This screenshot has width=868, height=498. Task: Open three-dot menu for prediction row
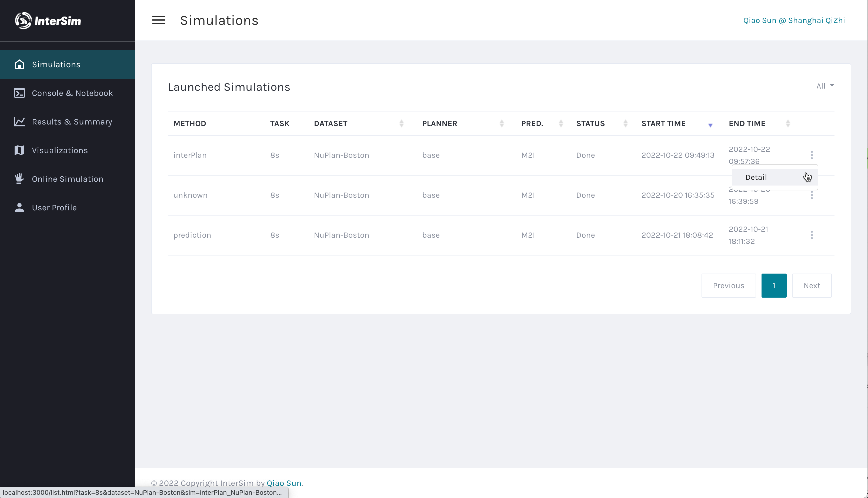pos(811,235)
